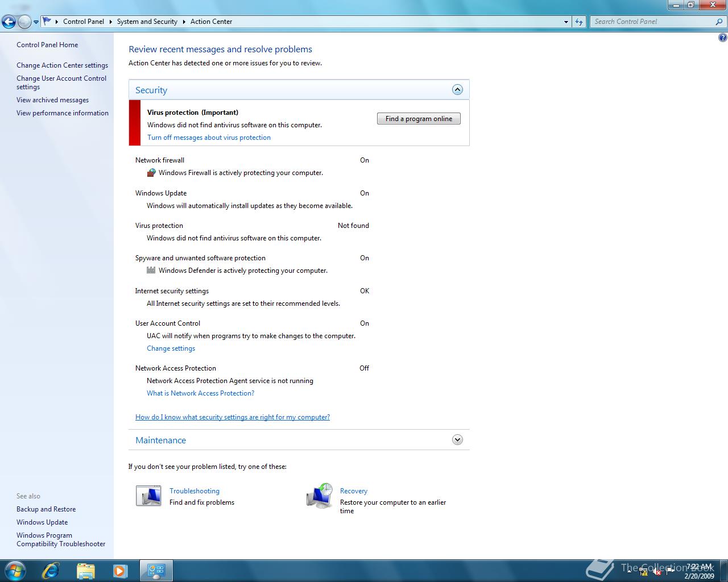Click the Back navigation arrow
Screen dimensions: 728x582
pyautogui.click(x=9, y=22)
